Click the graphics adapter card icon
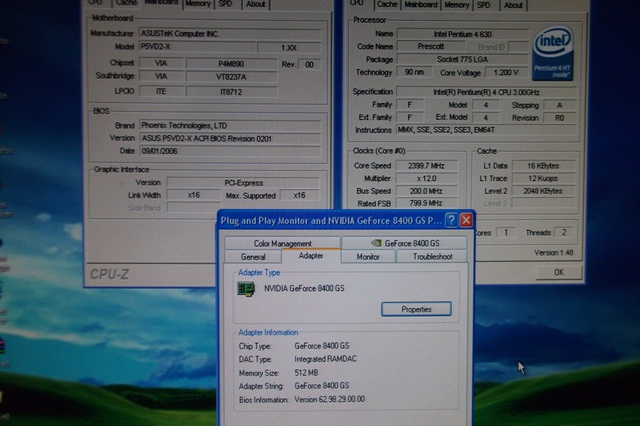 pyautogui.click(x=245, y=289)
